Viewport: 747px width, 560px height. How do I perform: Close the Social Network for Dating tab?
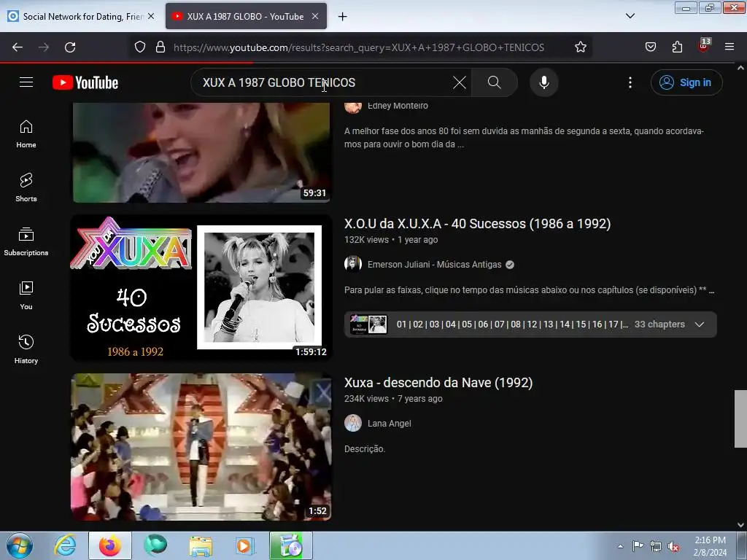pos(151,16)
